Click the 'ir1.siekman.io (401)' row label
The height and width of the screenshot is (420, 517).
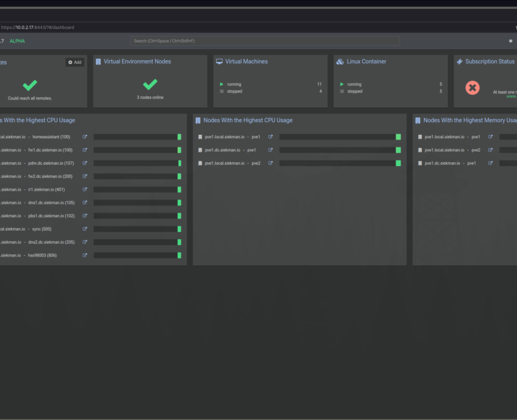click(x=47, y=189)
